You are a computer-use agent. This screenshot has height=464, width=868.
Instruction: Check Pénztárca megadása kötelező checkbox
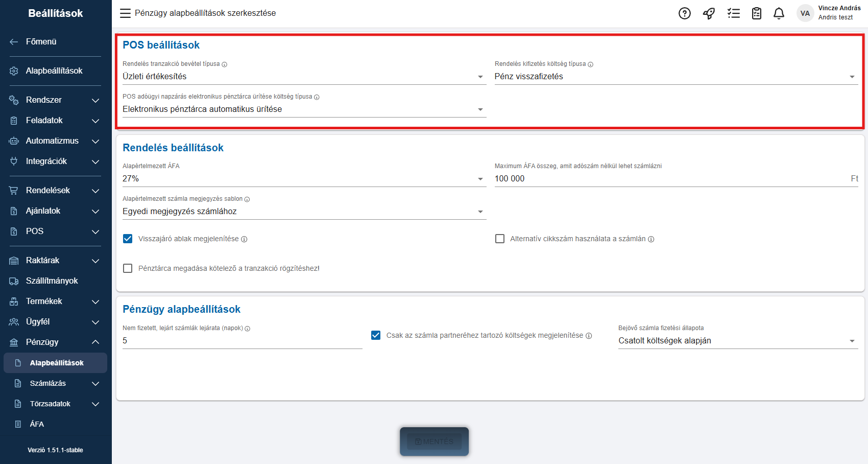tap(128, 268)
